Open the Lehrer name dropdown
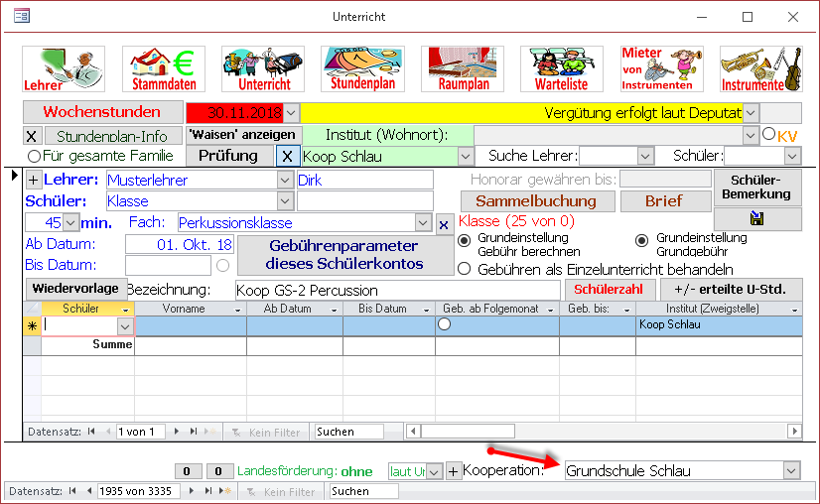820x504 pixels. pyautogui.click(x=284, y=180)
